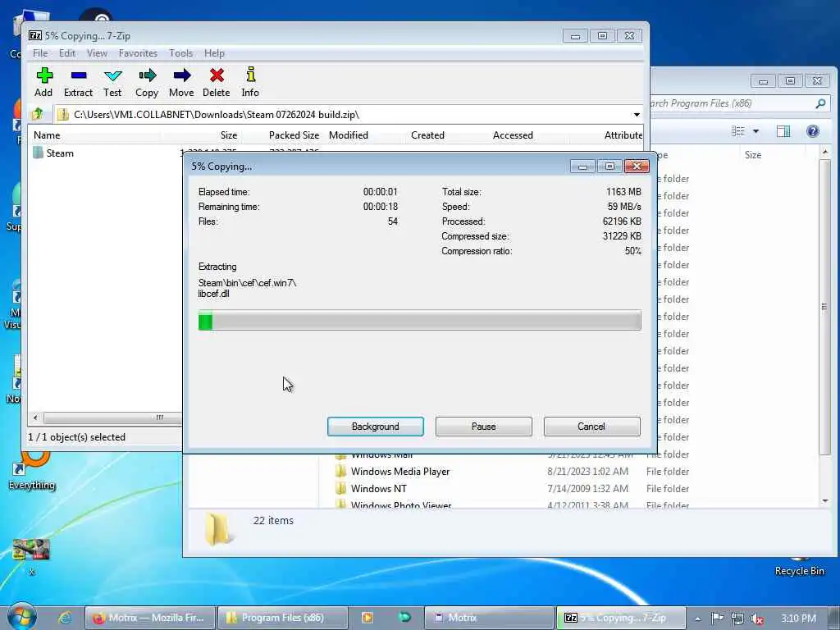Click 7-Zip Copying taskbar item
Image resolution: width=840 pixels, height=630 pixels.
click(622, 618)
